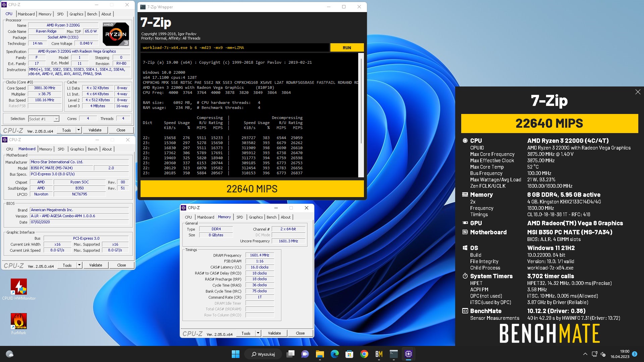
Task: Click the AMD Ryzen 3 2200G (4C/4T) heading
Action: pos(568,140)
